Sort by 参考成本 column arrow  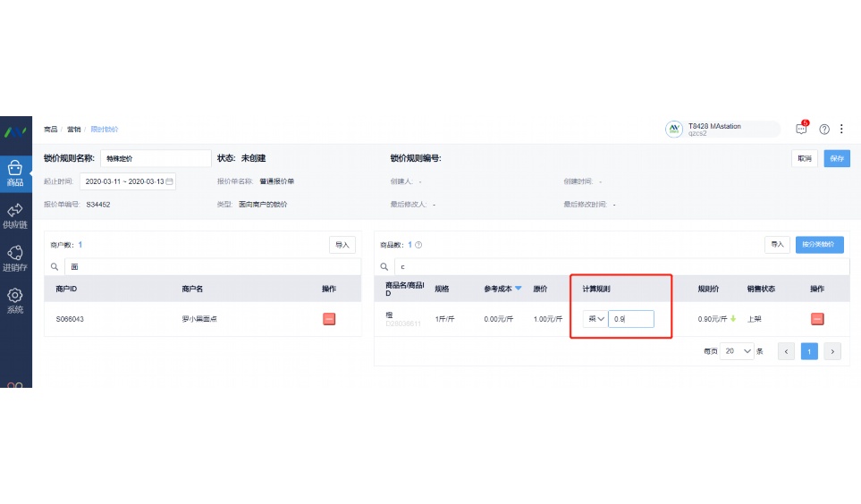[519, 289]
